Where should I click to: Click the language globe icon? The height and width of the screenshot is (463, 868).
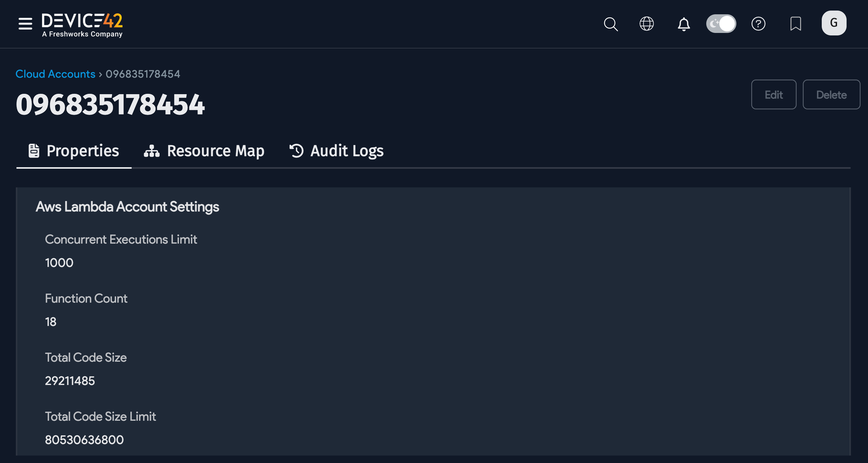[x=647, y=24]
